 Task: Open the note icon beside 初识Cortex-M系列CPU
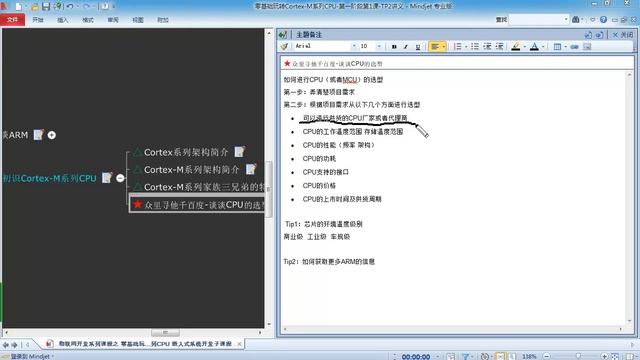pyautogui.click(x=107, y=178)
